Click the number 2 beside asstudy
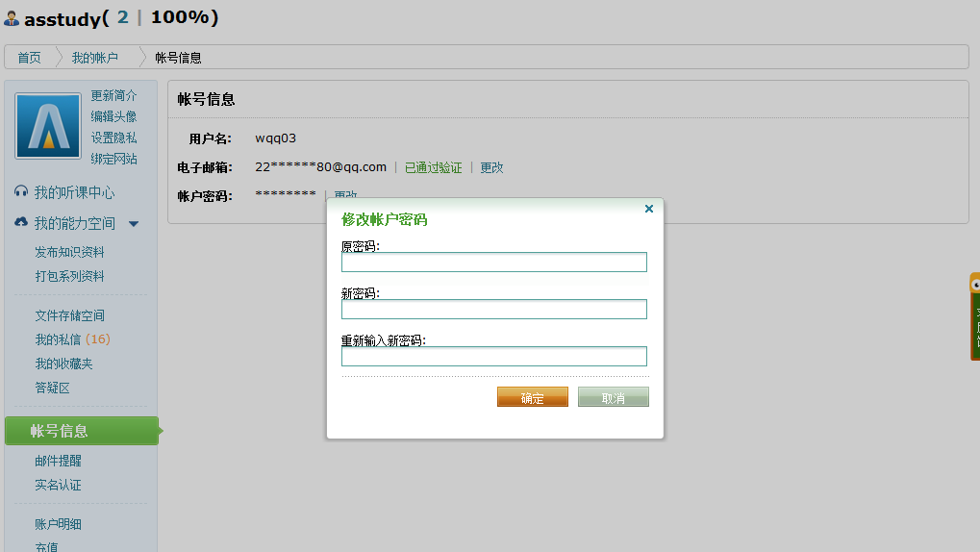The height and width of the screenshot is (552, 980). point(122,17)
